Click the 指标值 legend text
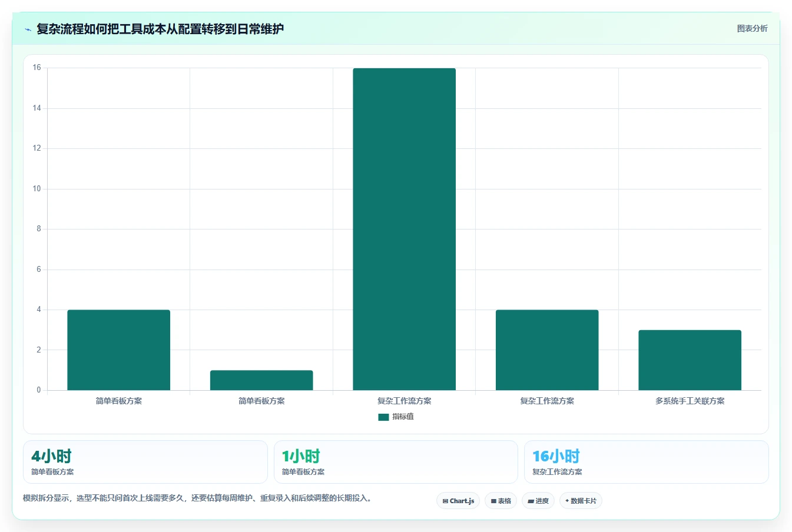The height and width of the screenshot is (532, 792). pos(403,417)
